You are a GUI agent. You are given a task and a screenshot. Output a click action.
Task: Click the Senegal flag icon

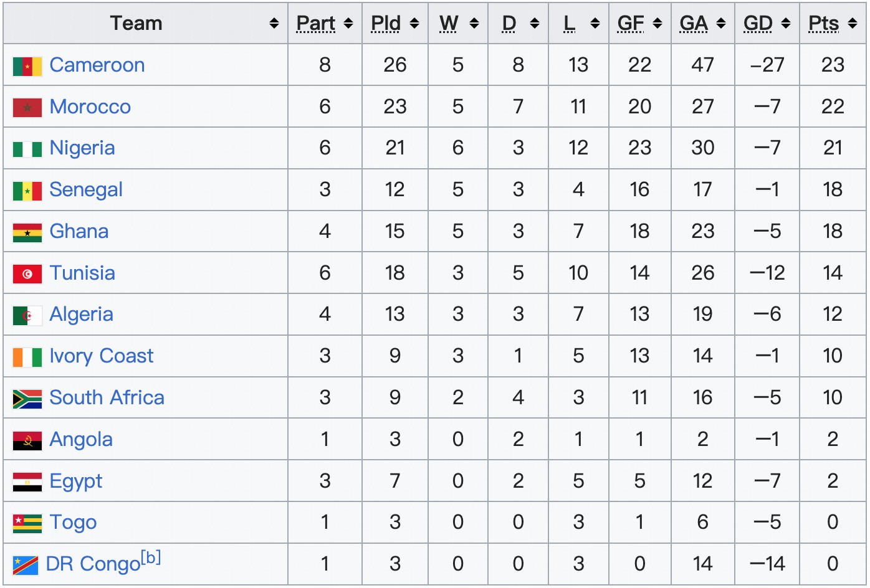click(27, 191)
